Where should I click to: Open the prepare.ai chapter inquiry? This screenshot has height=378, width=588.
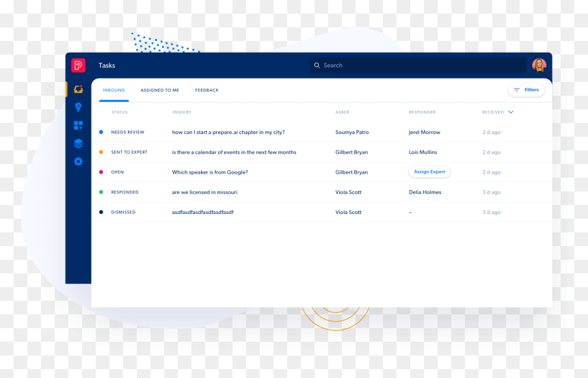[x=228, y=132]
